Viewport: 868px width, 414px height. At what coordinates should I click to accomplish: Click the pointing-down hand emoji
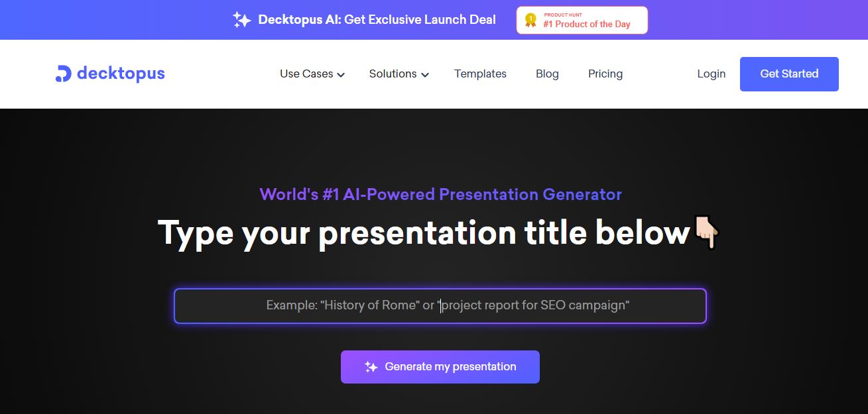pos(706,233)
